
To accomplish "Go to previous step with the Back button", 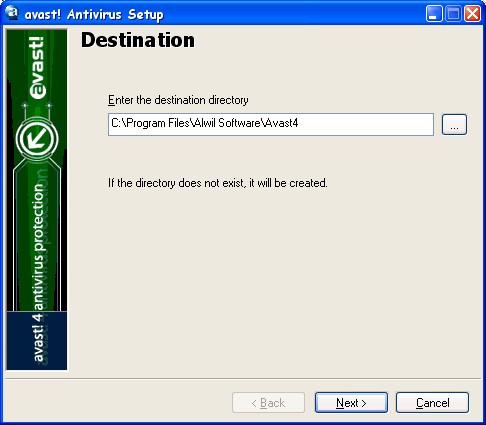I will [x=268, y=403].
